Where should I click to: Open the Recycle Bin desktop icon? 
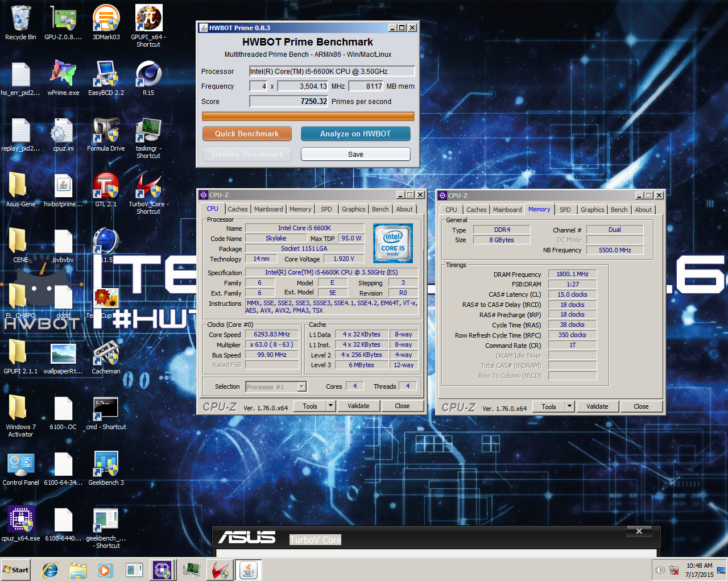click(x=20, y=23)
